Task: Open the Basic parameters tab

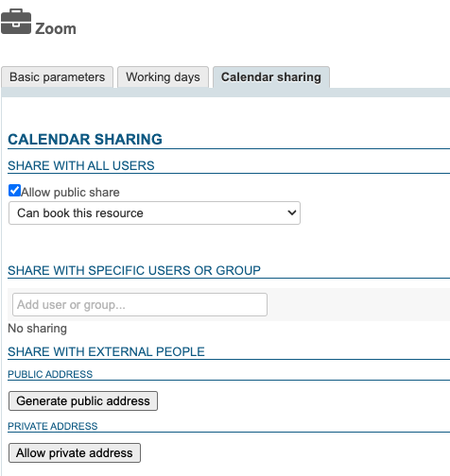Action: (x=57, y=77)
